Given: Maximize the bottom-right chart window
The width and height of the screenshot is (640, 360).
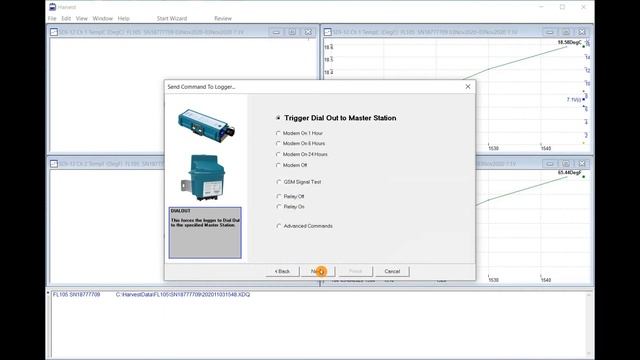Looking at the screenshot, I should point(566,164).
